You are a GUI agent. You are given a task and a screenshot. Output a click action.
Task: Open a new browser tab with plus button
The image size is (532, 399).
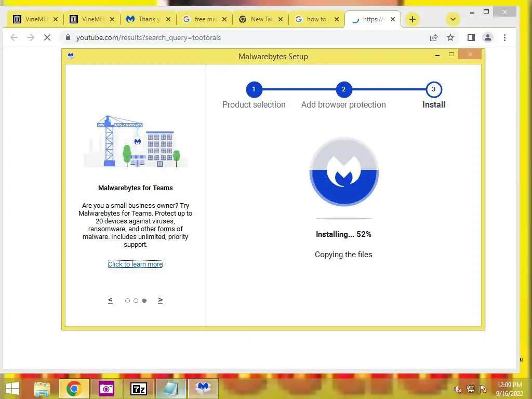[x=412, y=19]
